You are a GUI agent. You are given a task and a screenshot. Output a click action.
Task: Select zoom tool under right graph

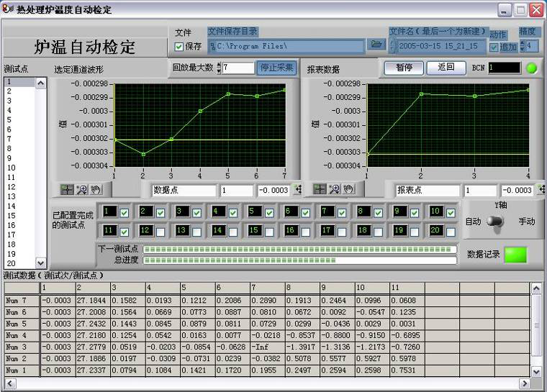coord(334,189)
